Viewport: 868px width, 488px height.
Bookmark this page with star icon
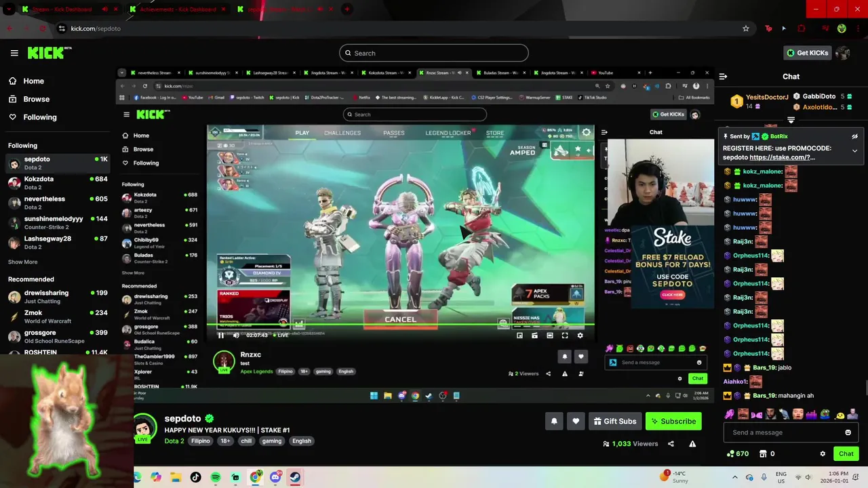pyautogui.click(x=746, y=28)
